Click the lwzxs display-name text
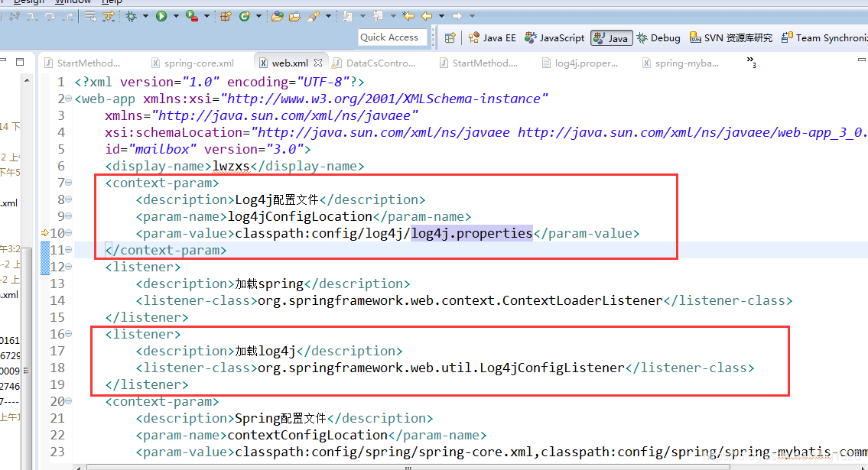This screenshot has height=470, width=868. pos(231,166)
